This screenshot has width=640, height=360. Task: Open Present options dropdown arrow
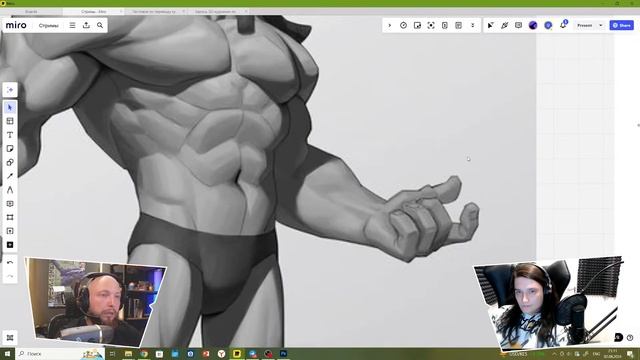click(600, 25)
